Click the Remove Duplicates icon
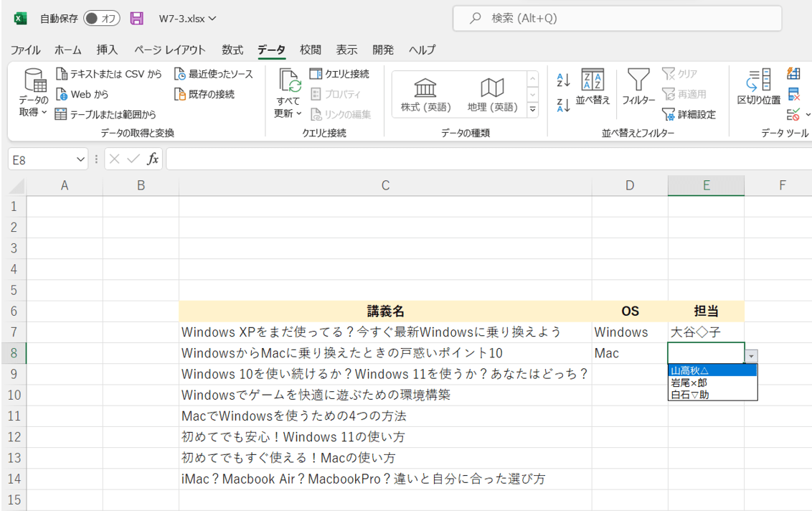This screenshot has width=812, height=511. click(x=793, y=94)
